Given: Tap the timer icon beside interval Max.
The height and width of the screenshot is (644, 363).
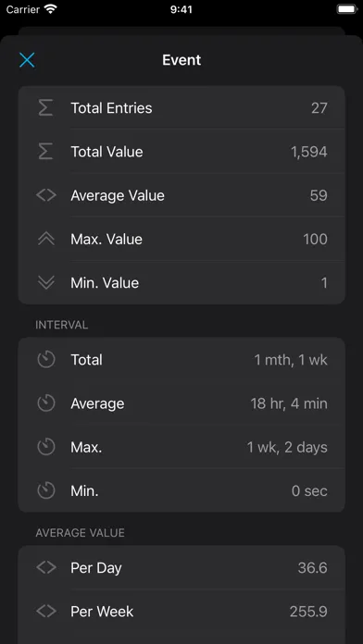Looking at the screenshot, I should coord(46,447).
